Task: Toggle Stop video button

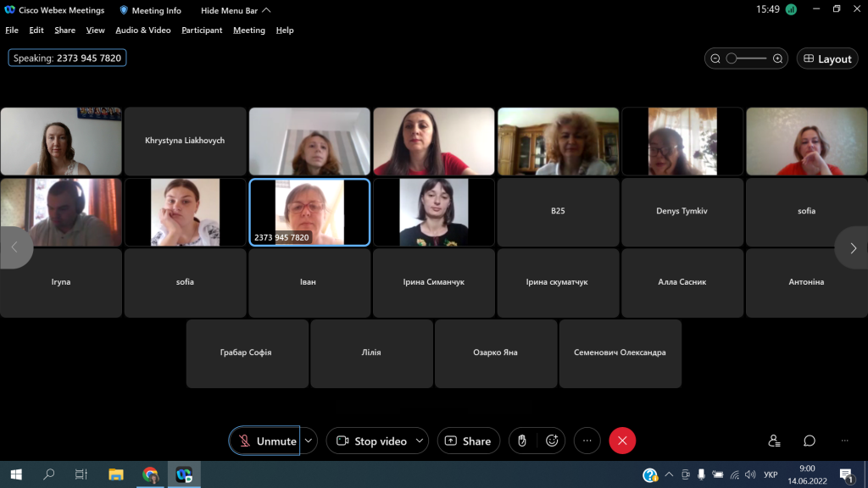Action: [x=371, y=441]
